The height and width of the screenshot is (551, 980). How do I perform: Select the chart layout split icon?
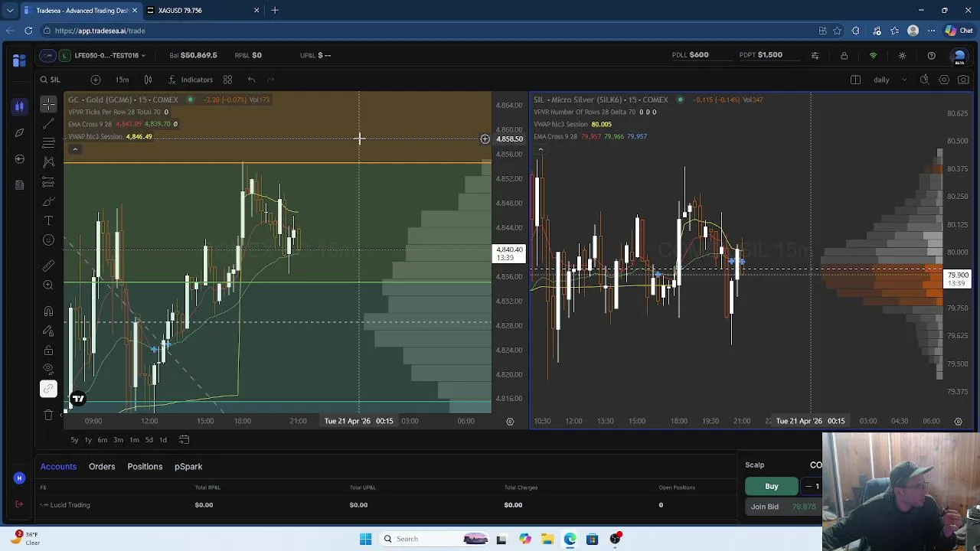(855, 80)
